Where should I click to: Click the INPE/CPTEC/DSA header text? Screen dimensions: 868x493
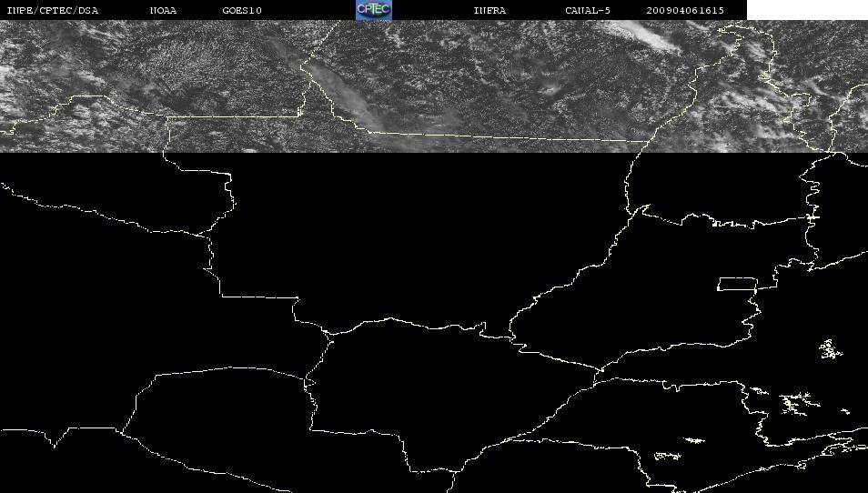53,11
